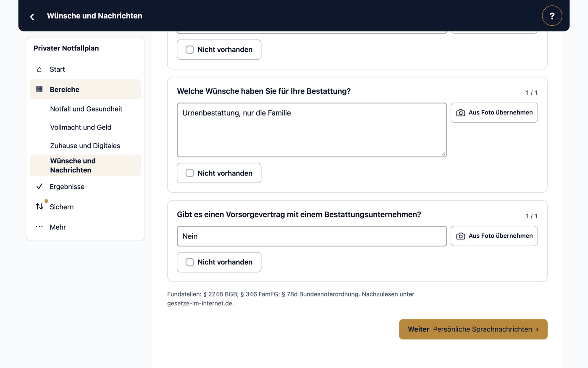This screenshot has height=368, width=588.
Task: Select Bereiche in the sidebar
Action: coord(85,89)
